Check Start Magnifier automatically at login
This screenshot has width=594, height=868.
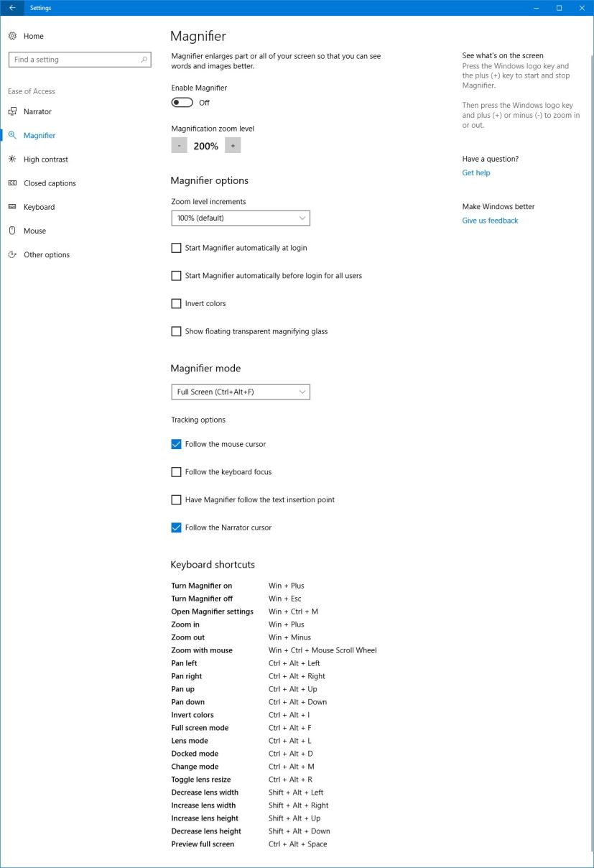click(176, 247)
